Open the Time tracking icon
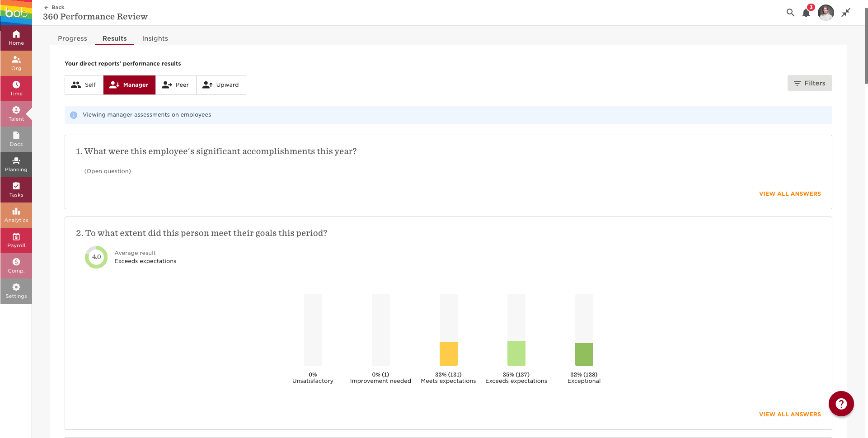This screenshot has width=868, height=438. (x=16, y=88)
